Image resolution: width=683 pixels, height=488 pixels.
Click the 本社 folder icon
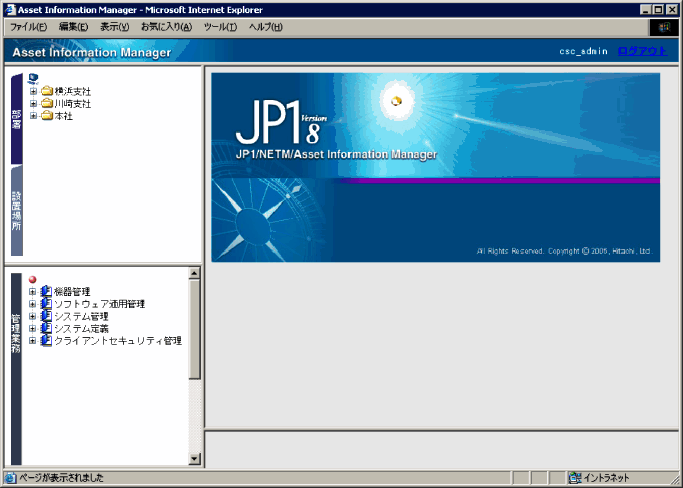47,115
